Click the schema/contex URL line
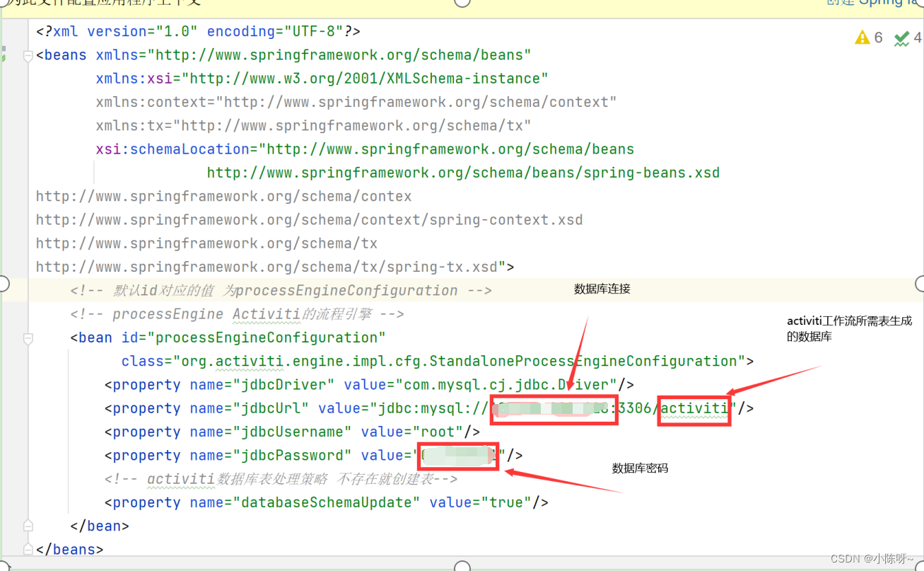Screen dimensions: 924x571 pyautogui.click(x=224, y=196)
